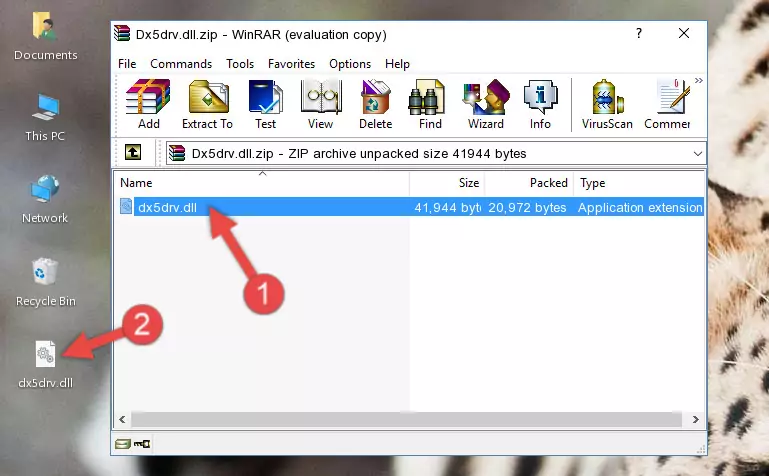Select dx5drv.dll in the archive list
Image resolution: width=769 pixels, height=476 pixels.
[x=167, y=207]
